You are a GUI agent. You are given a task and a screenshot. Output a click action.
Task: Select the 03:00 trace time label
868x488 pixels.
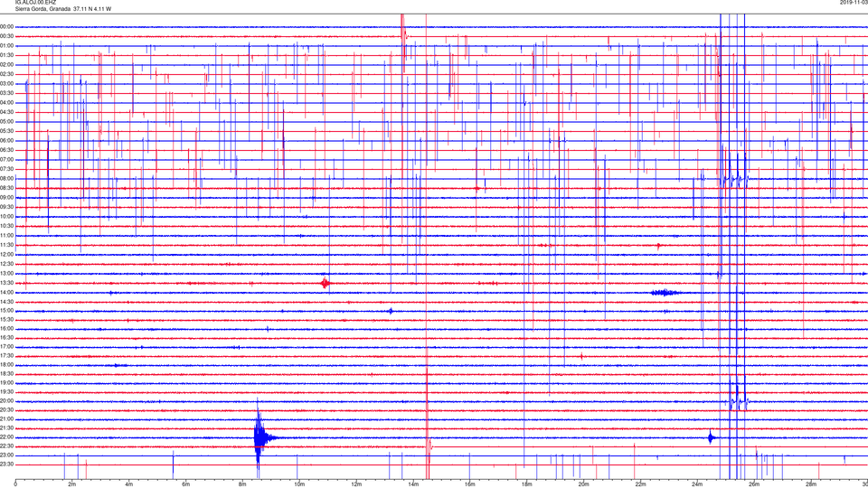tap(7, 83)
